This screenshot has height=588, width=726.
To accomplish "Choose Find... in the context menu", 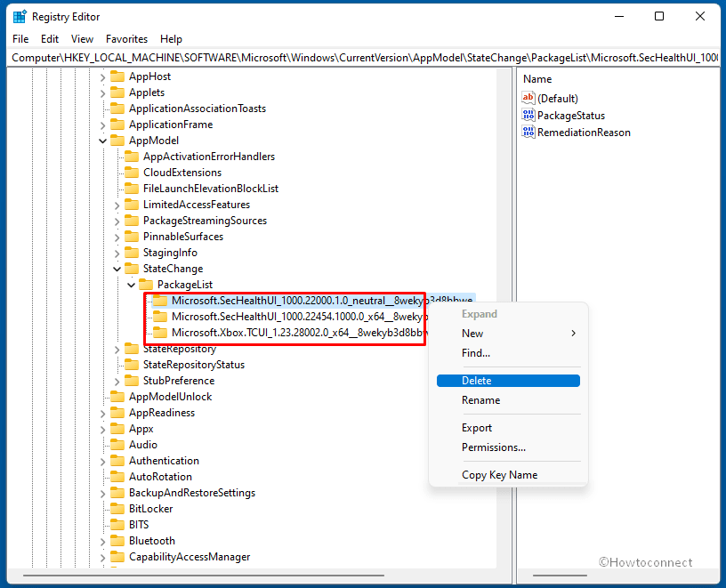I will (x=508, y=353).
